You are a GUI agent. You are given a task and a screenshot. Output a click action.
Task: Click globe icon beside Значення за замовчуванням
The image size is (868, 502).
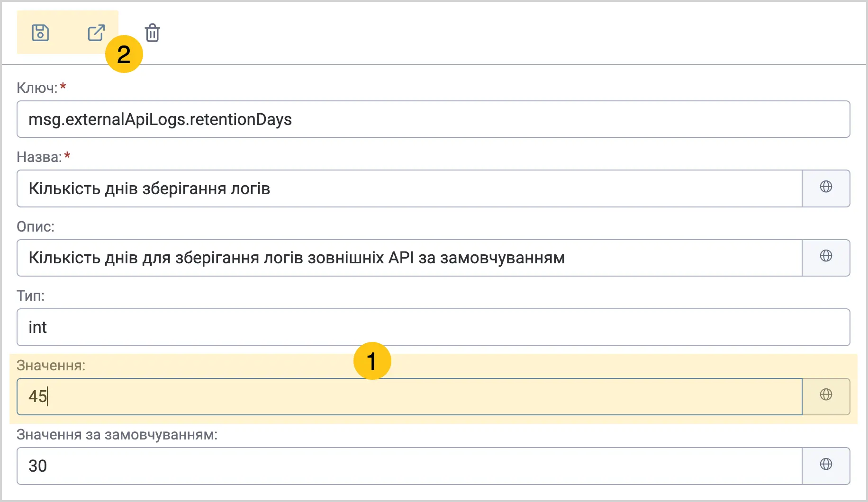(x=826, y=465)
